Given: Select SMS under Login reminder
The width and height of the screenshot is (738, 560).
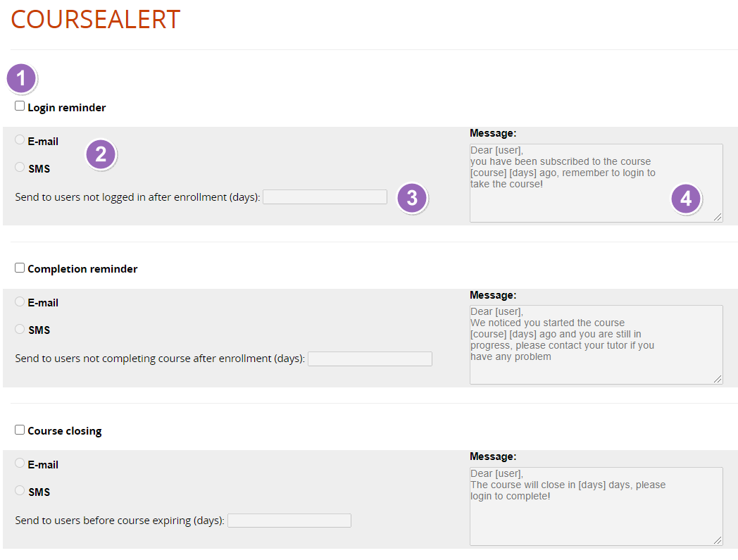Looking at the screenshot, I should [20, 167].
